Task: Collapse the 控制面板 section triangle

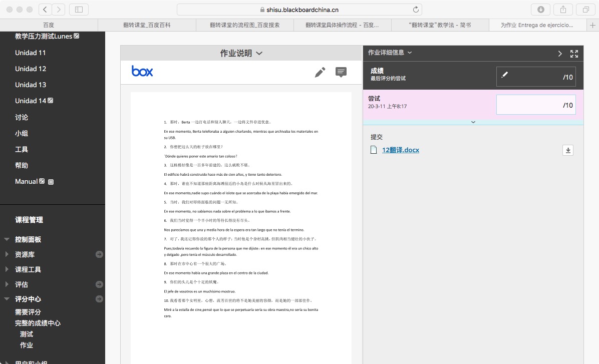Action: point(7,239)
